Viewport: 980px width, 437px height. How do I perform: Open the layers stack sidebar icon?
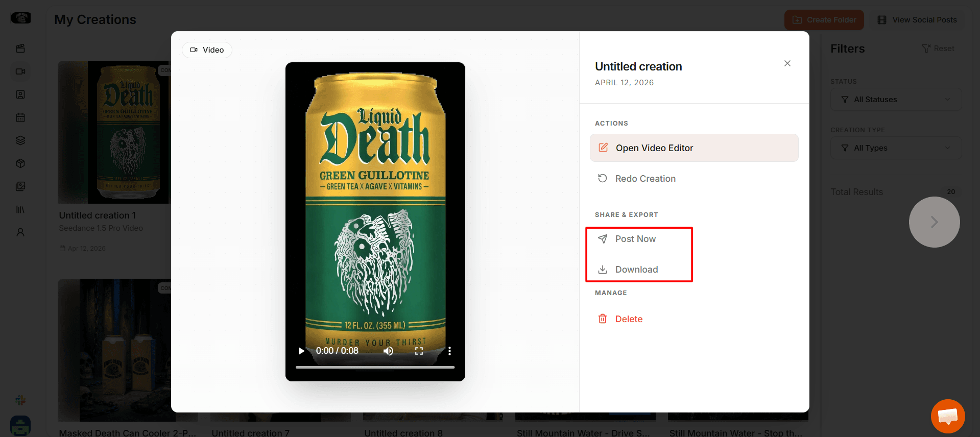coord(20,140)
